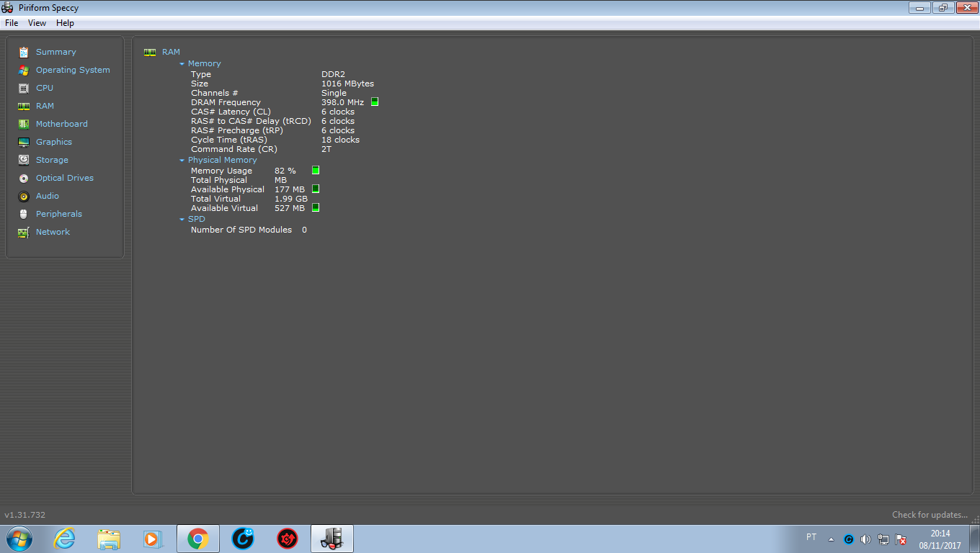980x553 pixels.
Task: Launch Internet Explorer from the taskbar
Action: (65, 538)
